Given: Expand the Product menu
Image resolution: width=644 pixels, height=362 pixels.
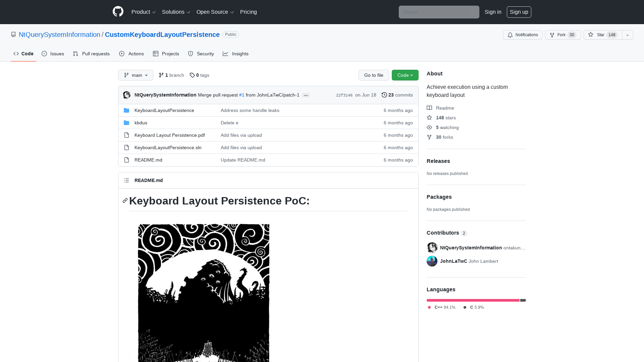Looking at the screenshot, I should [x=144, y=12].
